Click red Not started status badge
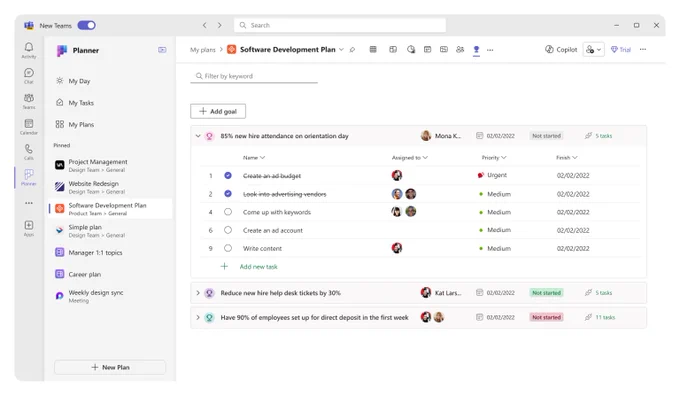 (546, 317)
